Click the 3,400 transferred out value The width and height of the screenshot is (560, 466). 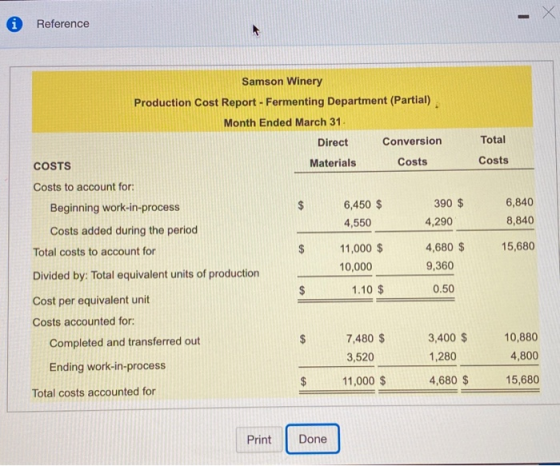point(442,338)
